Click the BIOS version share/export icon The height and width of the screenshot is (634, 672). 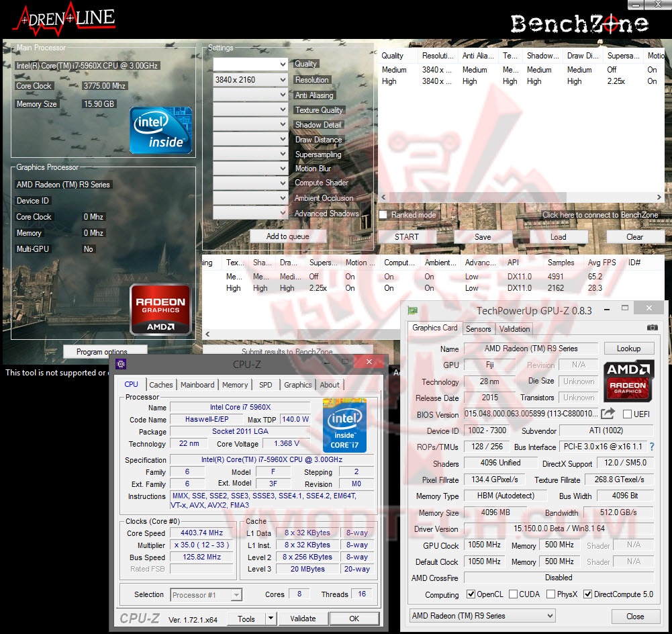click(x=608, y=414)
